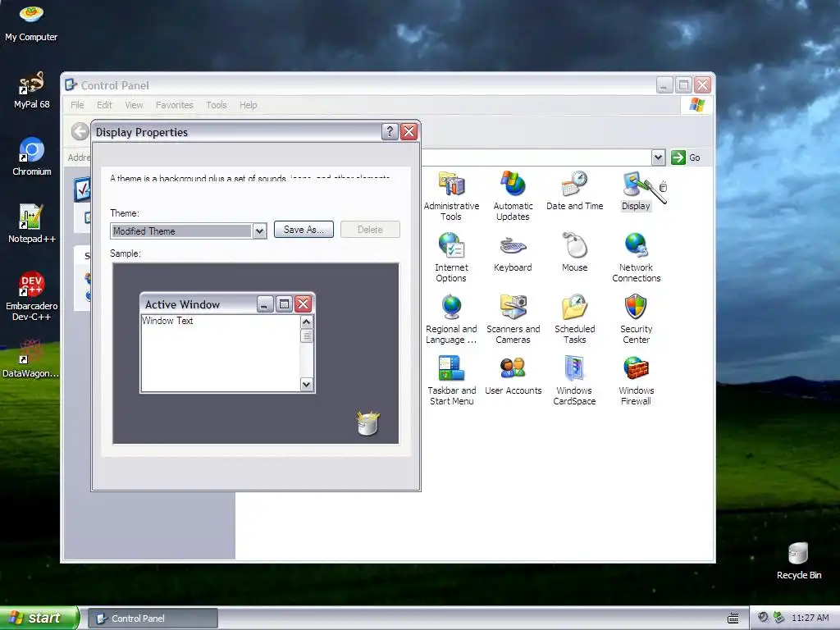This screenshot has height=630, width=840.
Task: Open the Tools menu
Action: click(x=217, y=105)
